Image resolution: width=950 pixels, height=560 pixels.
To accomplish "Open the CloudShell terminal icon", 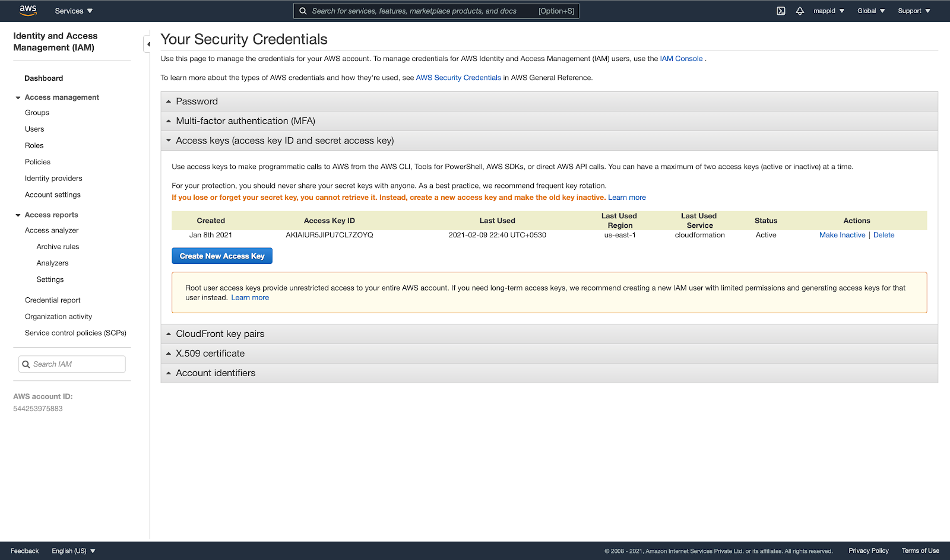I will tap(781, 11).
